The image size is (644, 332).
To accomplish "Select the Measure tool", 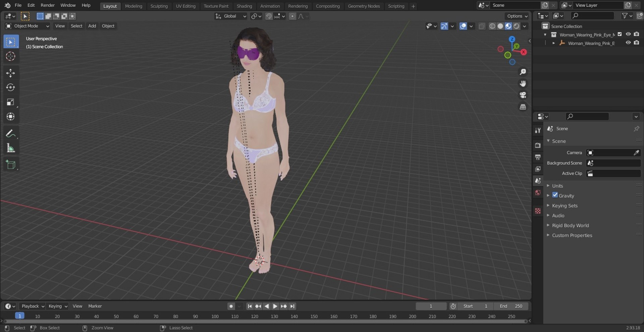I will (x=11, y=148).
